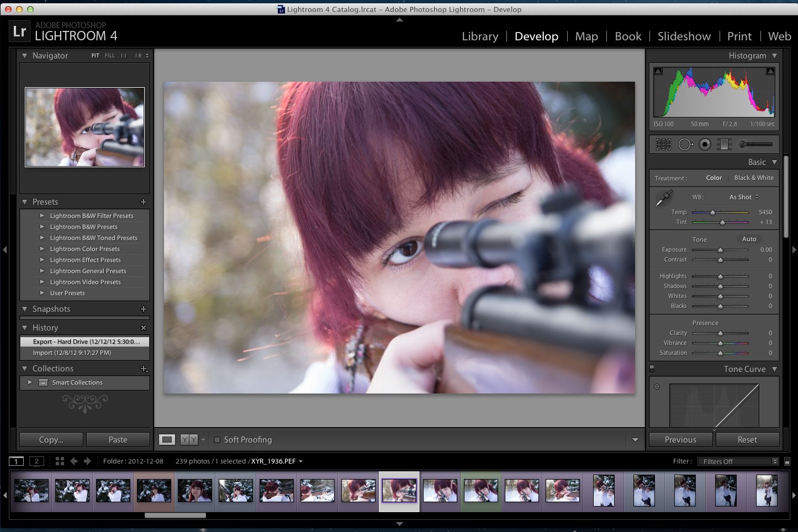Click the Copy... button

point(51,440)
